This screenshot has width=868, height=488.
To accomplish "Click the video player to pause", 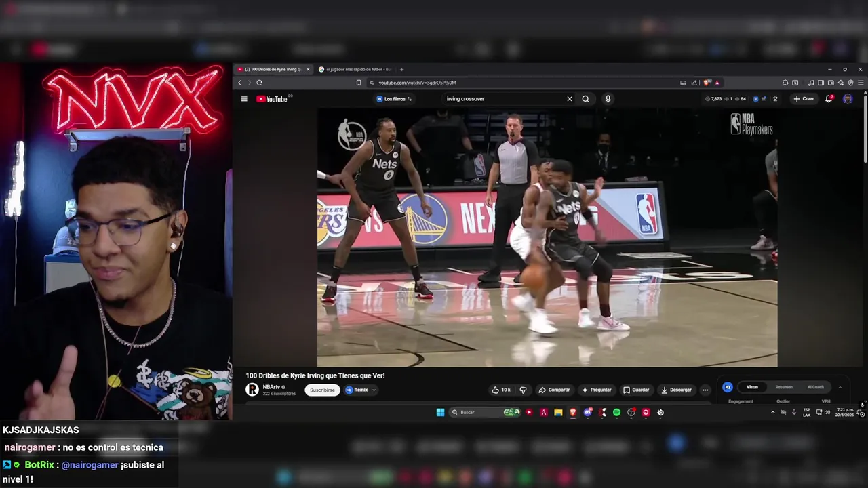I will [547, 237].
